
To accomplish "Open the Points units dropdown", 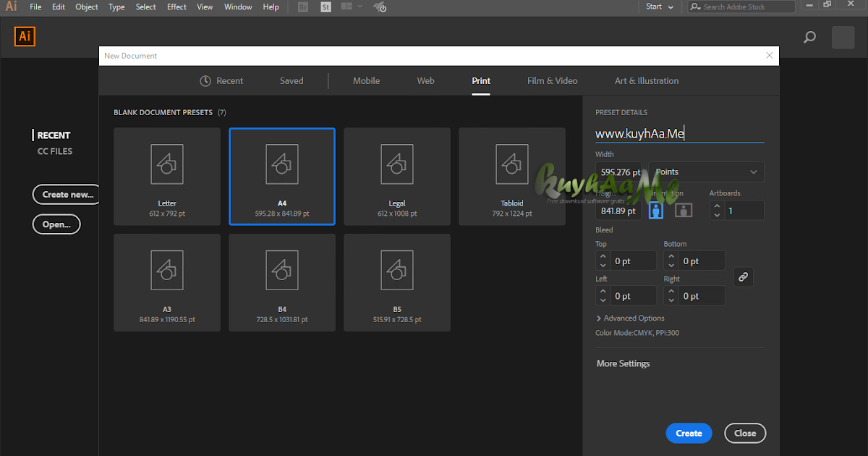I will 706,172.
